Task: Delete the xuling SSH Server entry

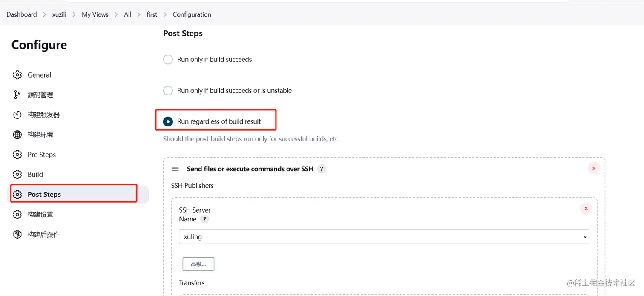Action: coord(586,209)
